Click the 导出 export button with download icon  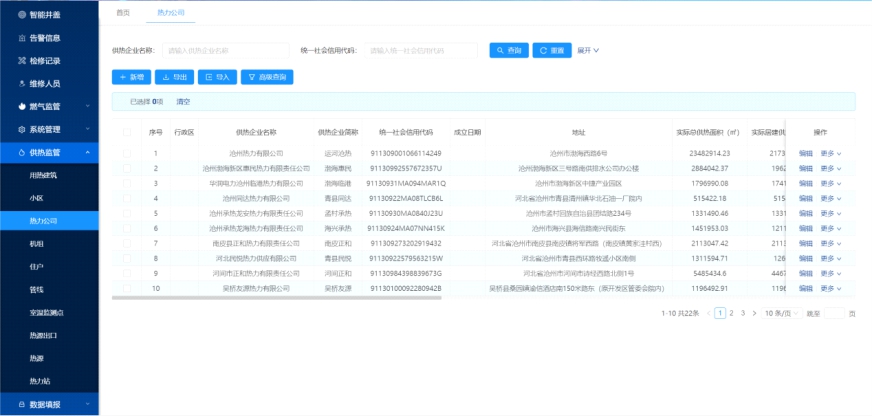coord(175,76)
